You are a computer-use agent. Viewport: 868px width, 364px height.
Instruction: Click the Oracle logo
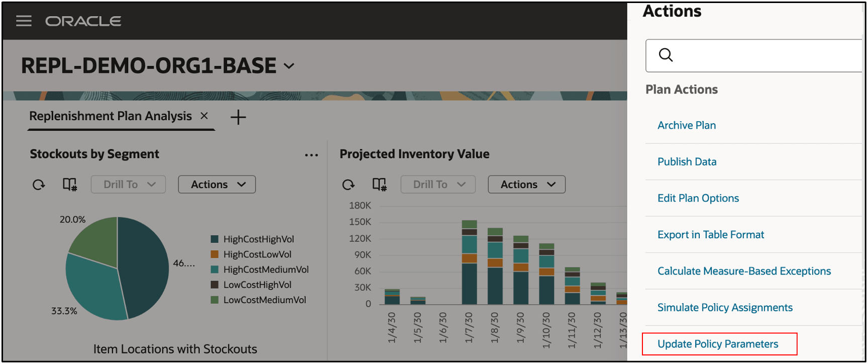[83, 21]
